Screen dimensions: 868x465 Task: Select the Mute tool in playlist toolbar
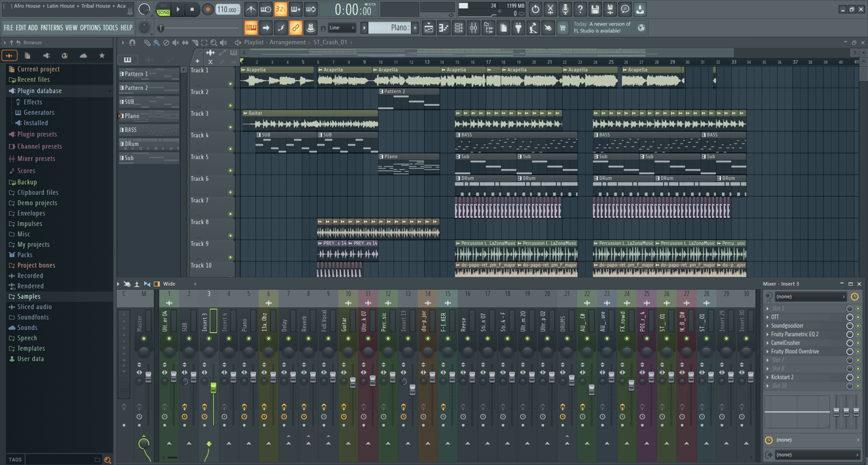[x=175, y=43]
